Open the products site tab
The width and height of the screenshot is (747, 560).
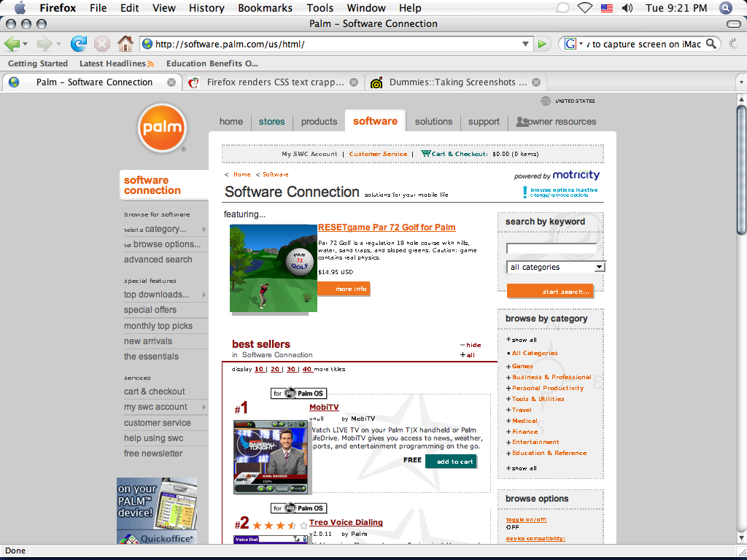[x=320, y=122]
